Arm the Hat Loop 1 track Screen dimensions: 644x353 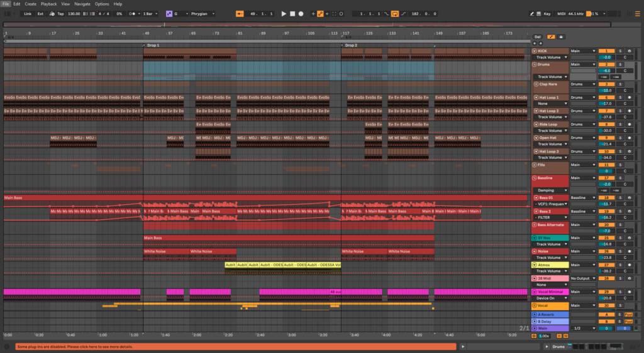[628, 97]
